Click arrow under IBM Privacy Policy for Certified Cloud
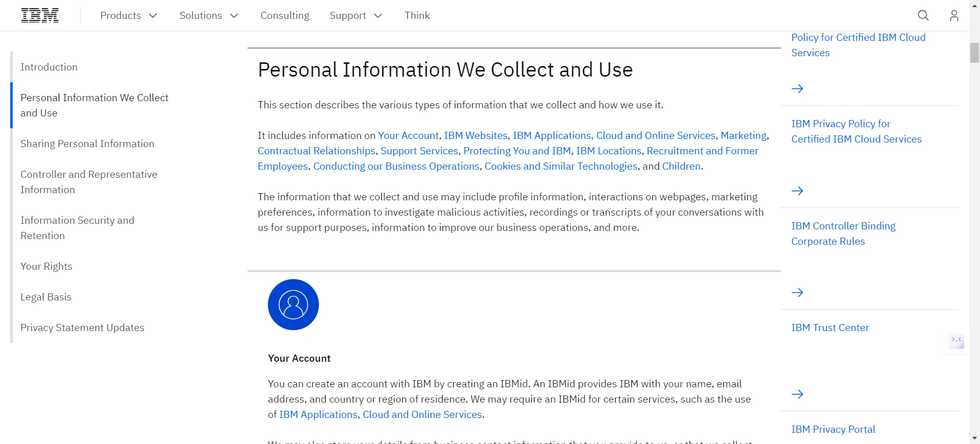The width and height of the screenshot is (980, 444). [x=797, y=191]
